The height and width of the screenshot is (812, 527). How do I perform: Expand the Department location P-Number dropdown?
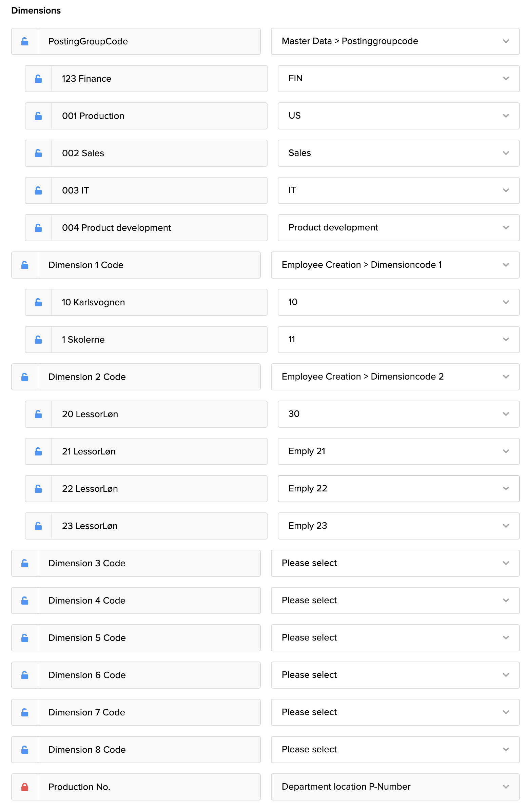(x=395, y=787)
